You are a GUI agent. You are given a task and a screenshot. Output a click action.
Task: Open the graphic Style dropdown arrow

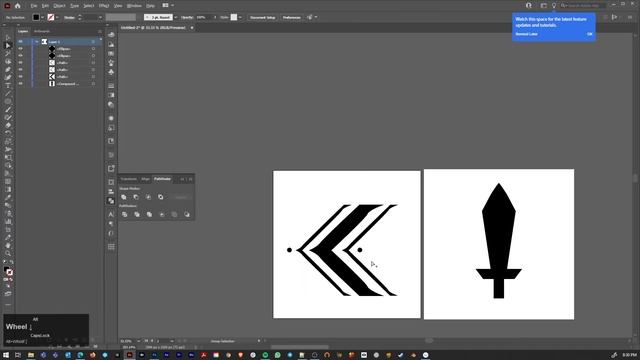pos(240,18)
